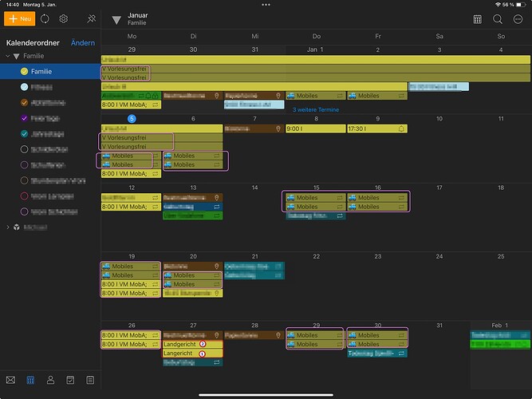
Task: Open the Tasks module checkmark icon
Action: [70, 380]
